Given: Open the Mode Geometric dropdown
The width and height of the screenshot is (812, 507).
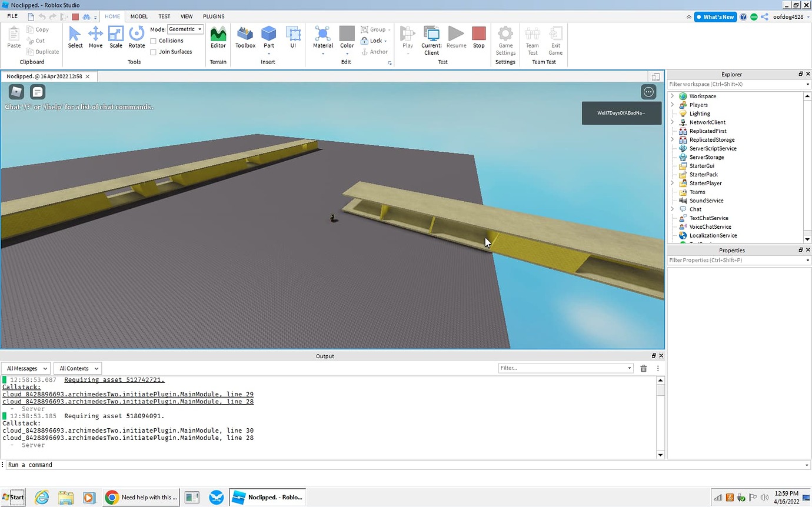Looking at the screenshot, I should click(x=185, y=29).
